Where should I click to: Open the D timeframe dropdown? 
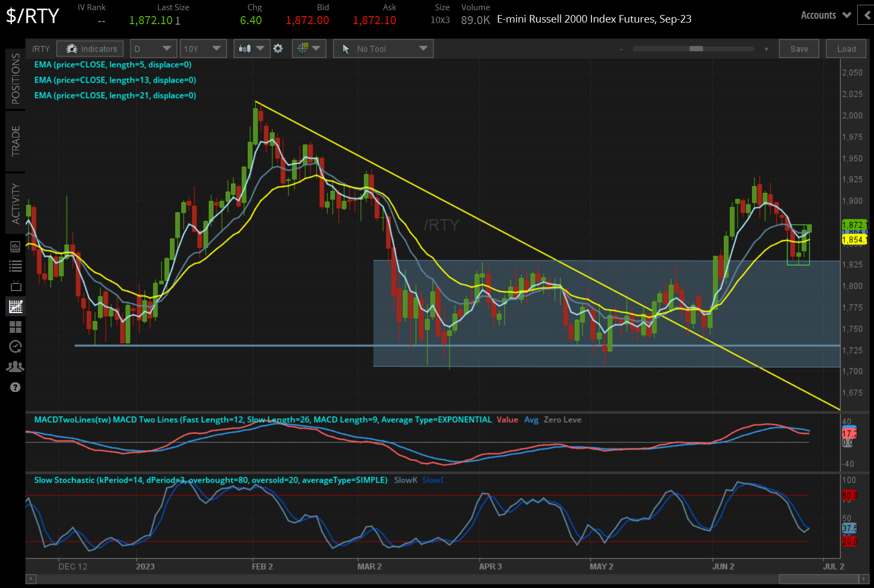coord(153,48)
